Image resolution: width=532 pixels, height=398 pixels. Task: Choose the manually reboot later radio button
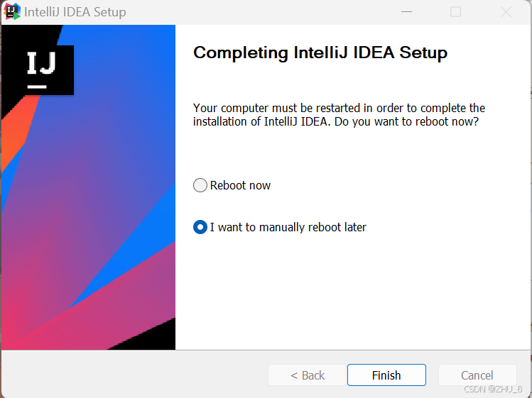click(200, 227)
